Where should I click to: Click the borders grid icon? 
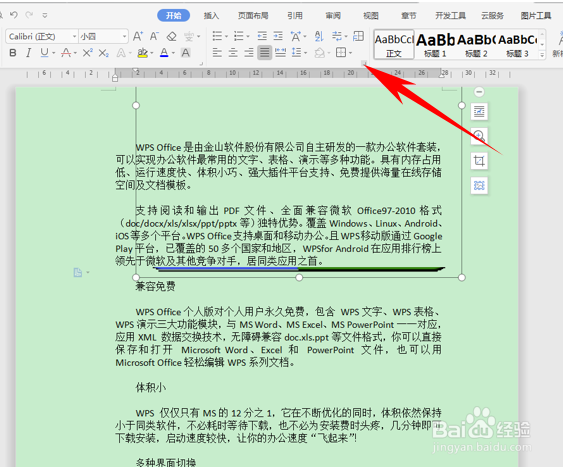[341, 52]
